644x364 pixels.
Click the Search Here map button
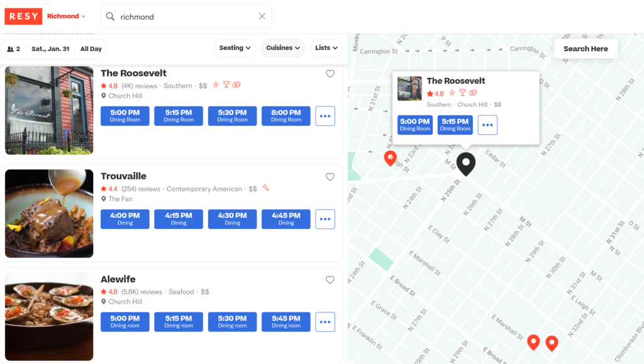tap(586, 48)
